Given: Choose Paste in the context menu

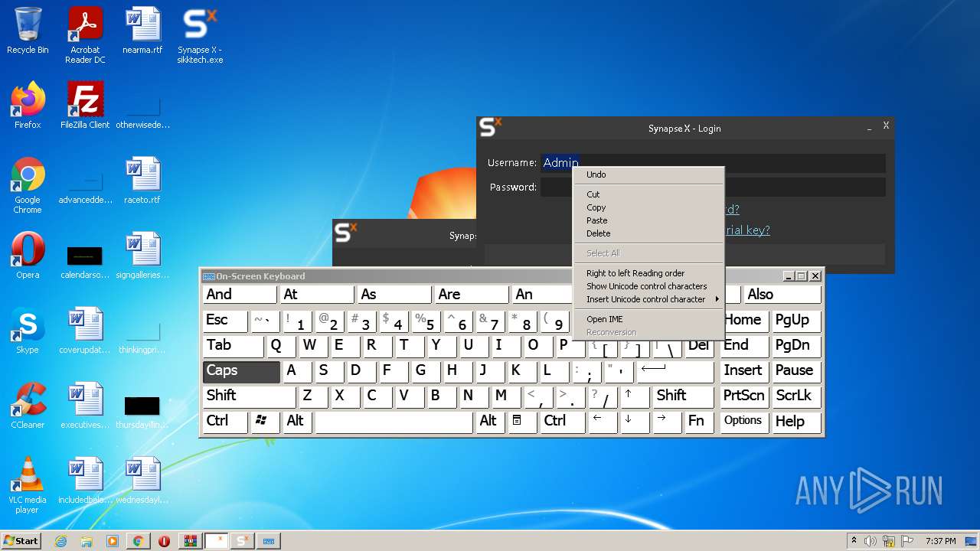Looking at the screenshot, I should [x=648, y=220].
